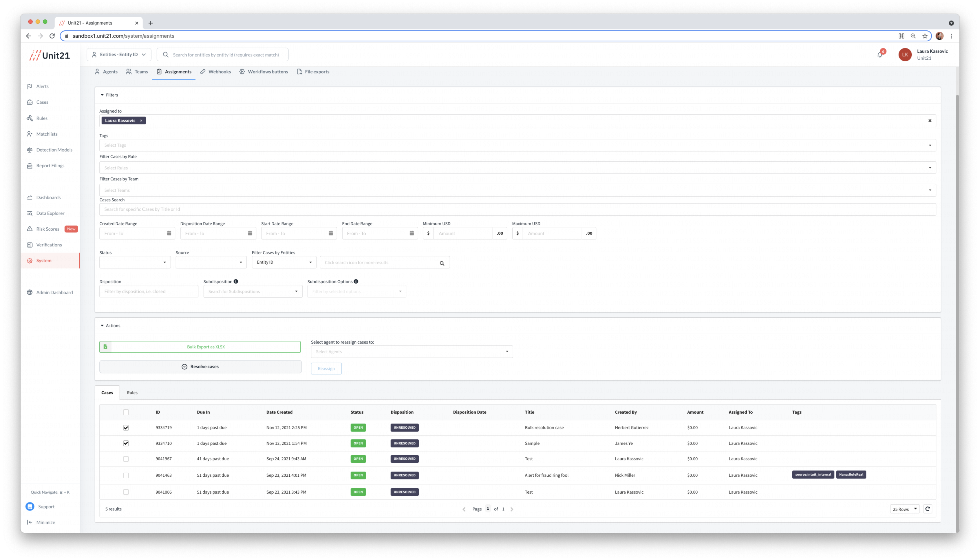
Task: Go to Risk Scores sidebar item
Action: click(48, 229)
